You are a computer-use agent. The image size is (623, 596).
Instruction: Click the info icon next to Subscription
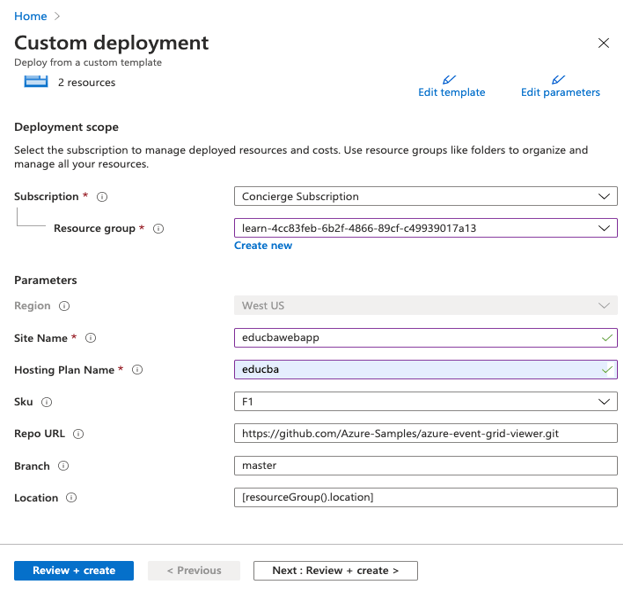point(102,197)
